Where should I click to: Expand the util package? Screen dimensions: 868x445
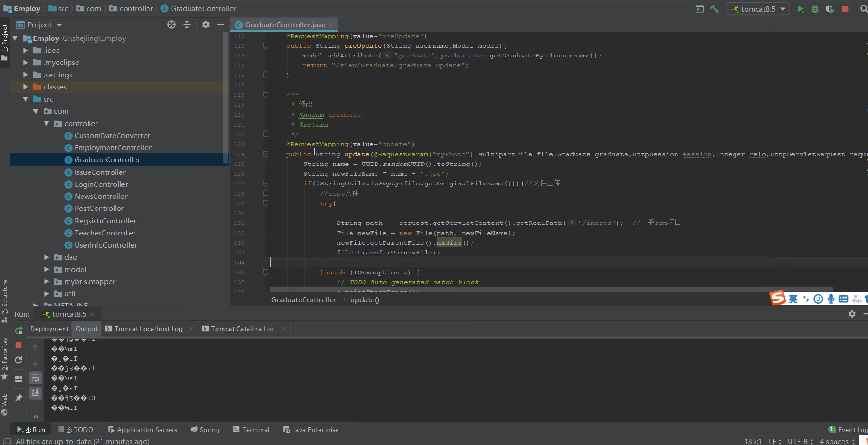point(46,293)
